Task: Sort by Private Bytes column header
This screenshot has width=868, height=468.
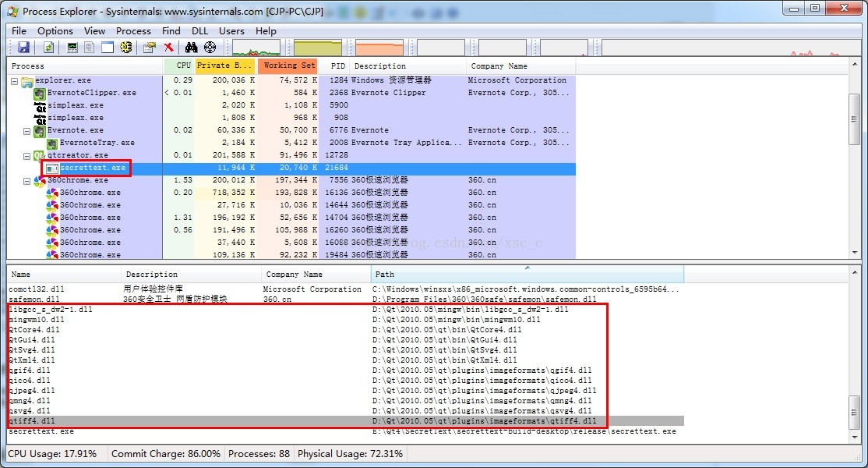Action: coord(224,66)
